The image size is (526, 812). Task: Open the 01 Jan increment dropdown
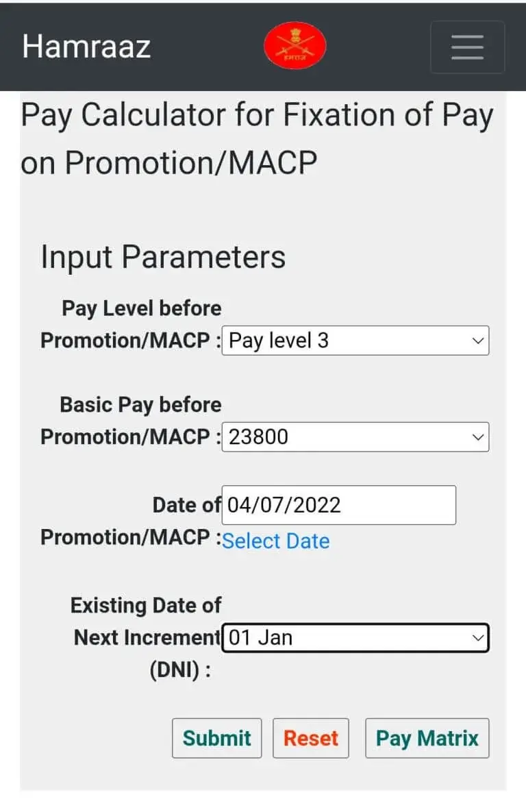355,637
